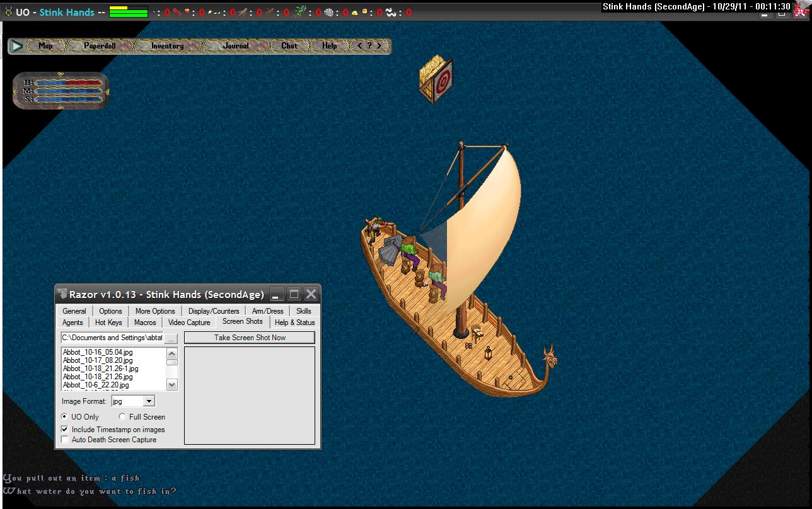The height and width of the screenshot is (509, 812).
Task: Click the red bandage counter icon
Action: (177, 12)
